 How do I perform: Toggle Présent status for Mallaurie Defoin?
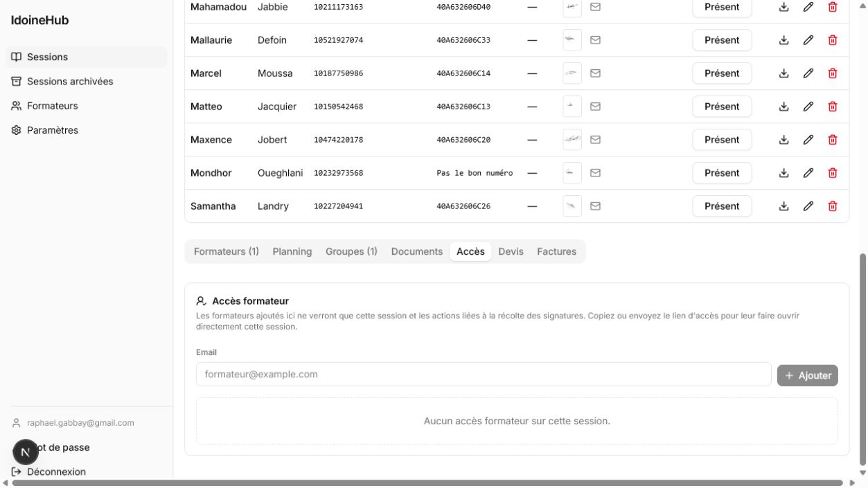pos(722,40)
